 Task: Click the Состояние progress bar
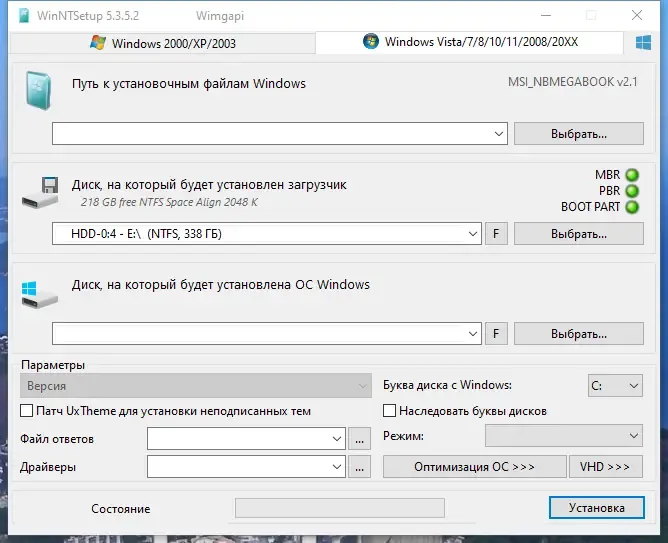(340, 508)
